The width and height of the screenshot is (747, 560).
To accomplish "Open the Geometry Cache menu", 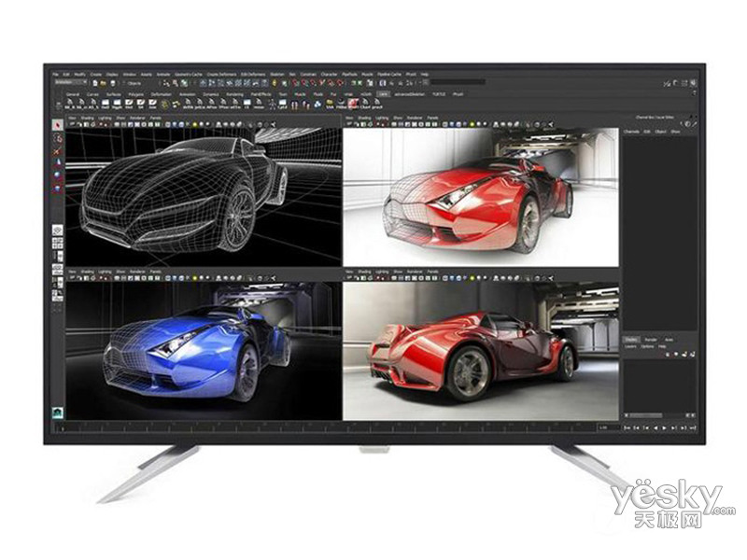I will point(189,75).
